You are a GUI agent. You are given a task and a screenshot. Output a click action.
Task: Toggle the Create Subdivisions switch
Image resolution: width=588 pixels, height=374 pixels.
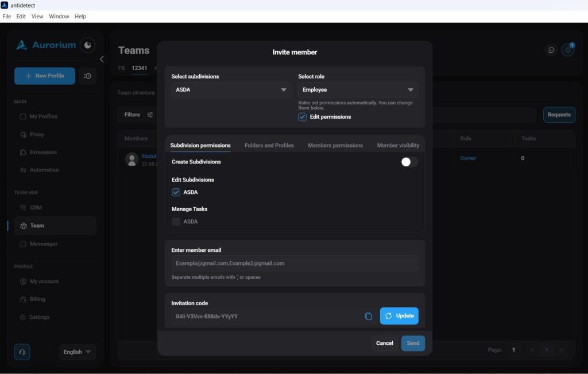(409, 162)
